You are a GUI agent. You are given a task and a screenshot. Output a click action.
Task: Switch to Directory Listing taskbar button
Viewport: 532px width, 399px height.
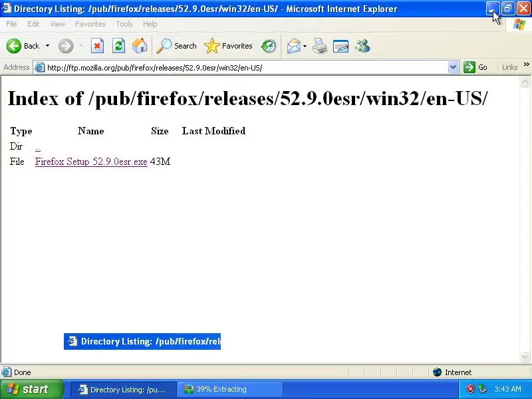coord(123,389)
